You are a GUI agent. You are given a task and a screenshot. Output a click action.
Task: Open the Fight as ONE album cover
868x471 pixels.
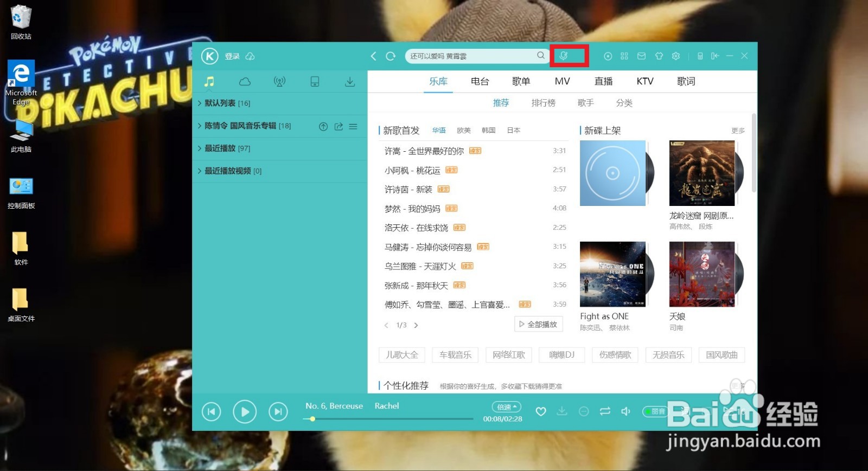coord(612,274)
